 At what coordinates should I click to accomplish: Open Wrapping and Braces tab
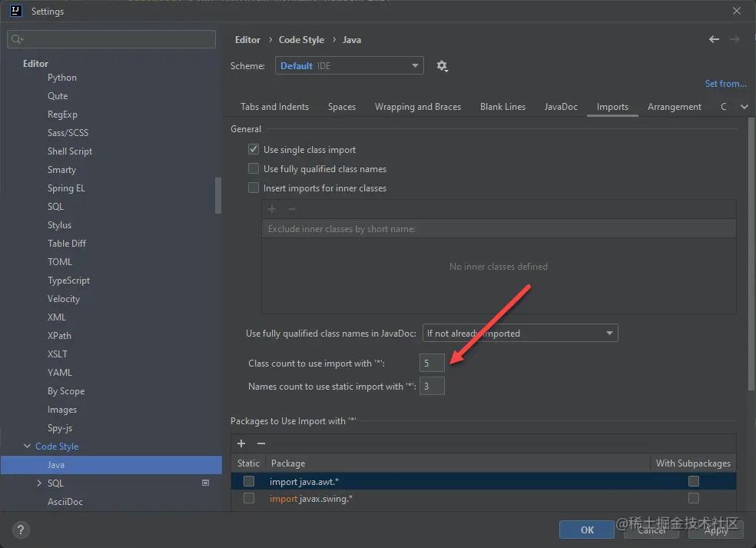(x=417, y=107)
